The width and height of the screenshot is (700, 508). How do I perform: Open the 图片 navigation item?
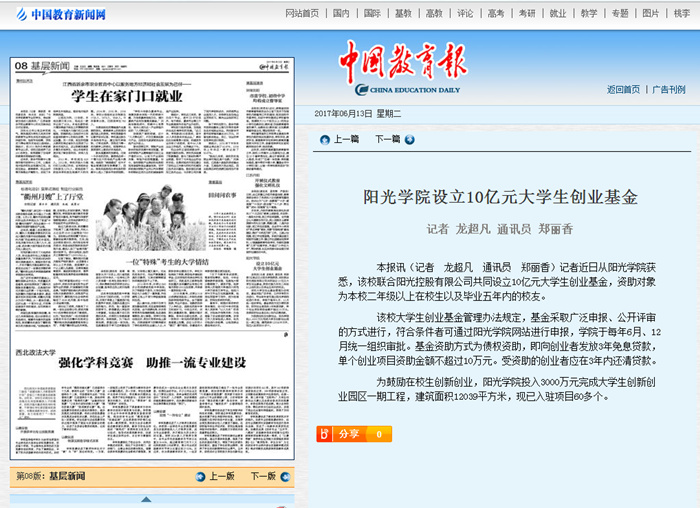pos(650,13)
